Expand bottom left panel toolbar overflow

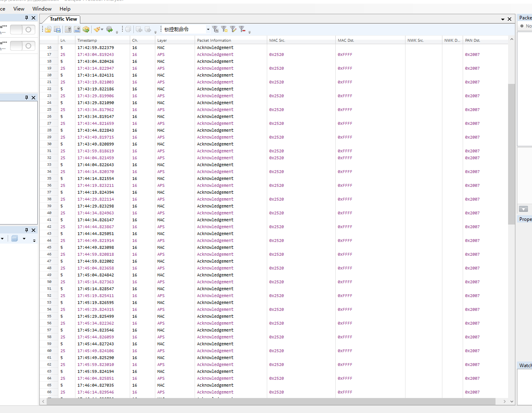pos(34,240)
